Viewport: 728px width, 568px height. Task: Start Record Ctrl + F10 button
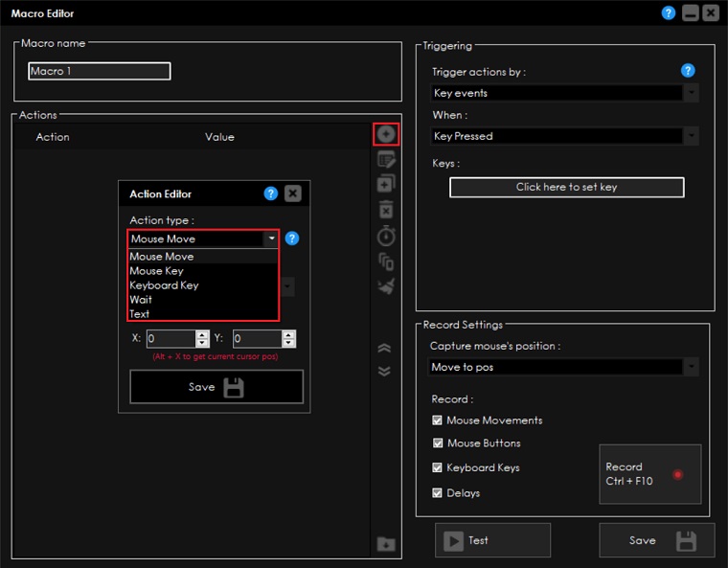(650, 474)
